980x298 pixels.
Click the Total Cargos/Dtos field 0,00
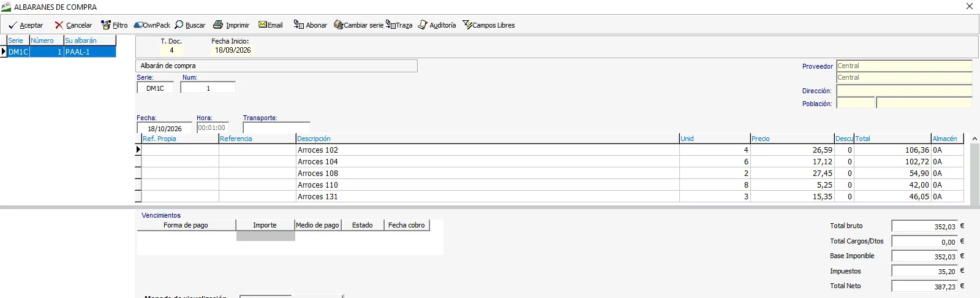tap(925, 242)
